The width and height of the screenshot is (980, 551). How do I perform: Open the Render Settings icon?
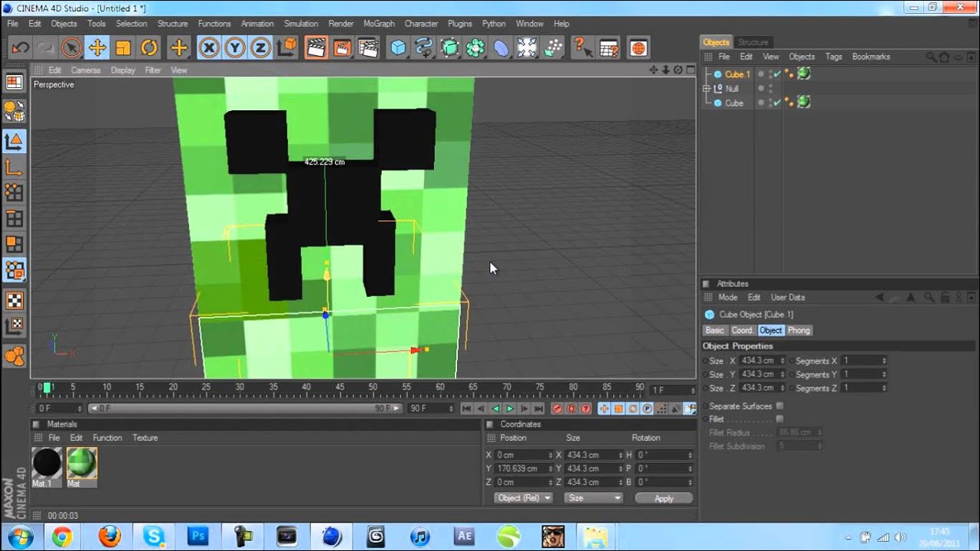click(368, 48)
